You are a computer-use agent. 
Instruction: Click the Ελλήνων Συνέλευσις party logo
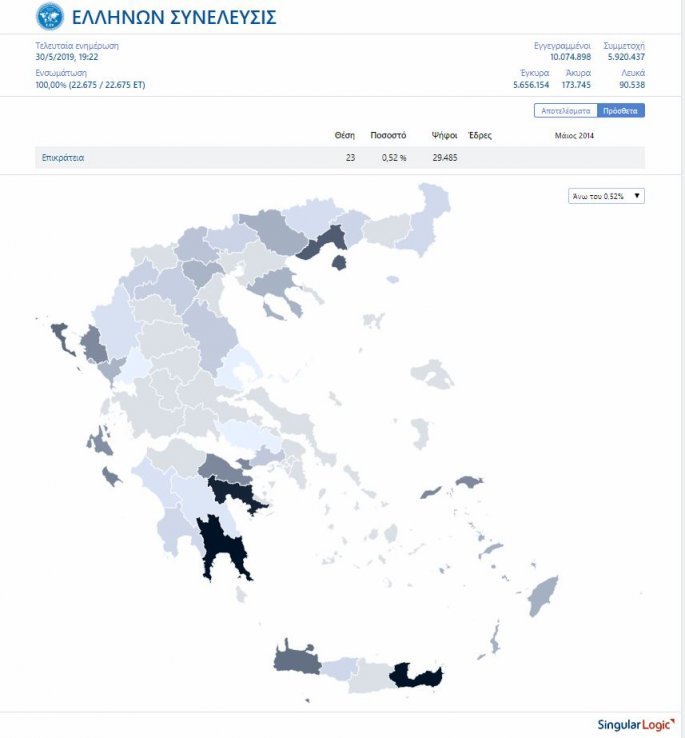pyautogui.click(x=48, y=17)
